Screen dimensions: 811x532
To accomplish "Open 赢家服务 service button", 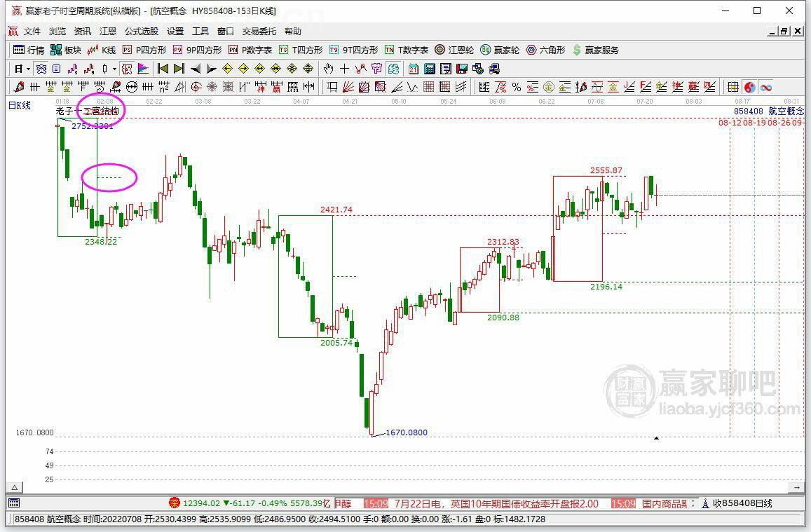I will [x=595, y=50].
